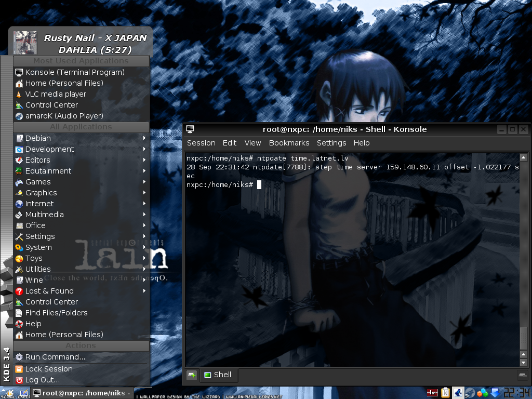Click the album cover thumbnail beside Rusty Nail
Screen dimensions: 532x399
click(25, 43)
